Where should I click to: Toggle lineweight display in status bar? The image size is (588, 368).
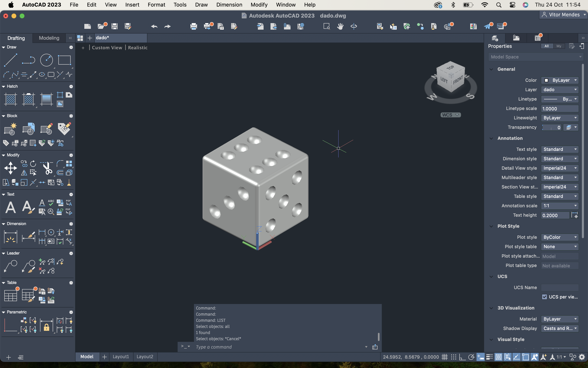[x=489, y=357]
